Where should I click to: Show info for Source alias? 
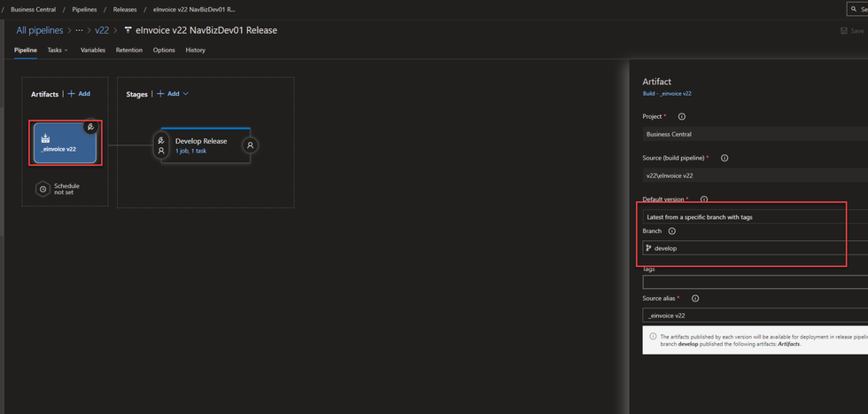click(695, 298)
